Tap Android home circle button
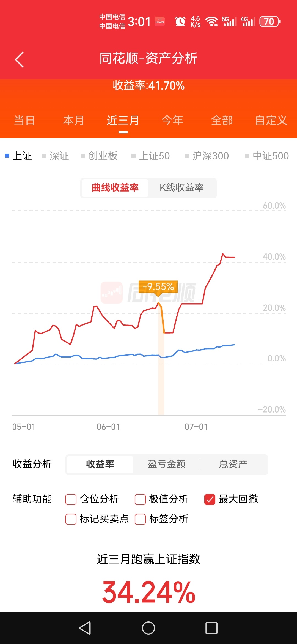The width and height of the screenshot is (297, 644). [148, 628]
